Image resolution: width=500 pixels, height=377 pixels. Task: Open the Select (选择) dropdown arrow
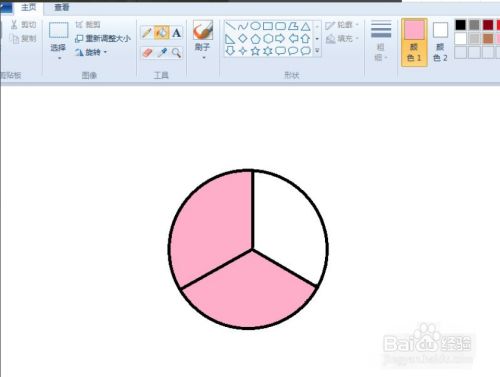pos(59,59)
